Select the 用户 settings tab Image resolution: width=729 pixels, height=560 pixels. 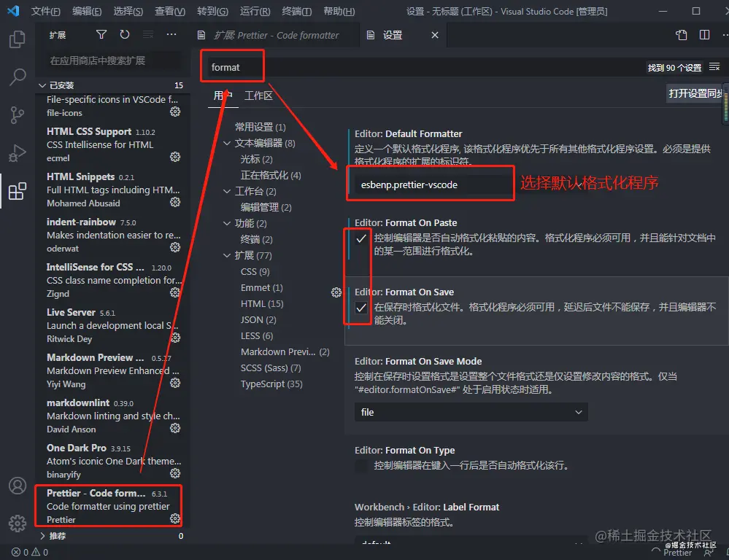(x=223, y=96)
